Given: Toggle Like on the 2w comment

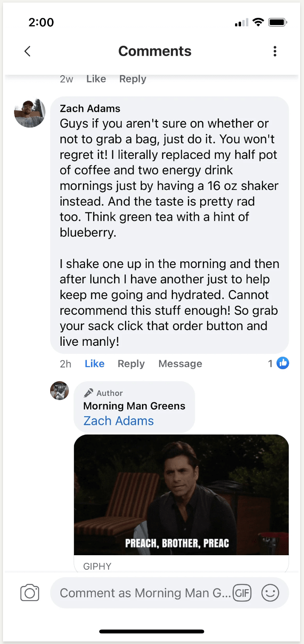Looking at the screenshot, I should point(96,79).
